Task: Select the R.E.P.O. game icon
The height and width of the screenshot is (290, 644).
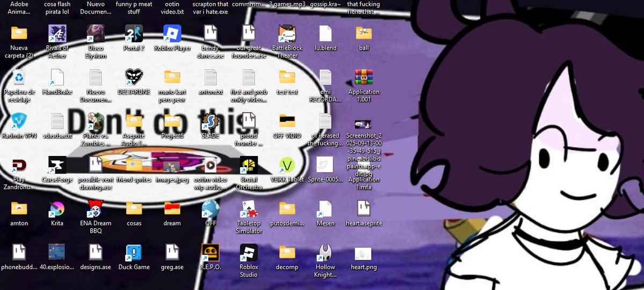Action: click(x=210, y=252)
